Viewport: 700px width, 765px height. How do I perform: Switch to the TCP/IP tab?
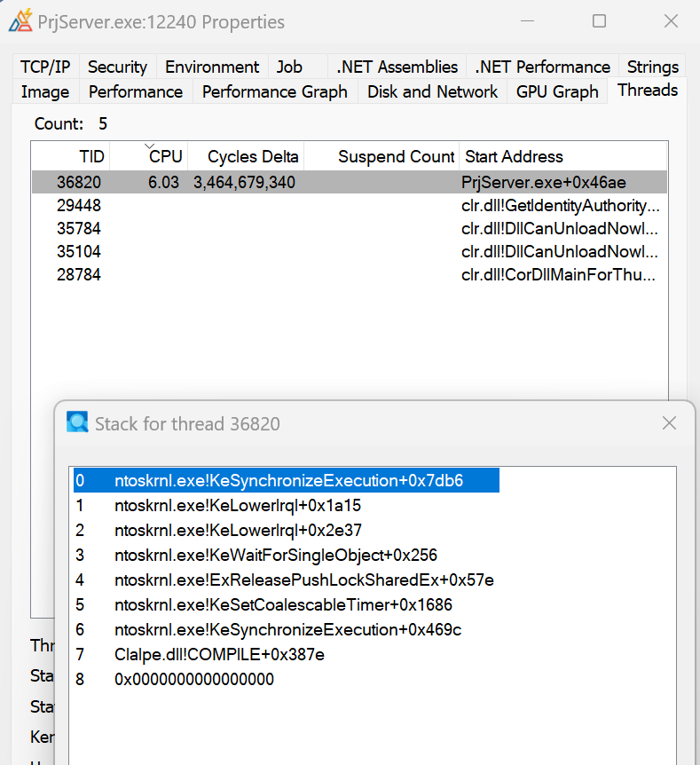45,67
